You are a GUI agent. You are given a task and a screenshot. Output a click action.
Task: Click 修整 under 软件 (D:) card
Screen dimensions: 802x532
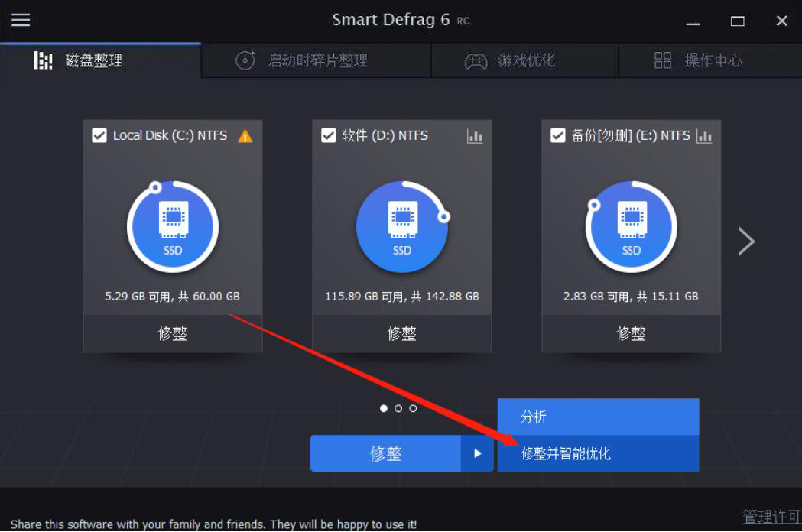(x=402, y=333)
